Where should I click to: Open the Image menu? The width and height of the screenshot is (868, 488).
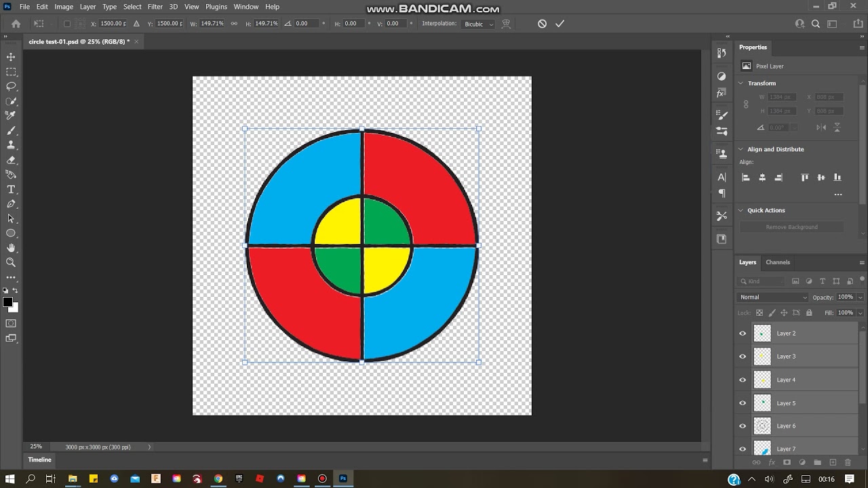coord(64,7)
